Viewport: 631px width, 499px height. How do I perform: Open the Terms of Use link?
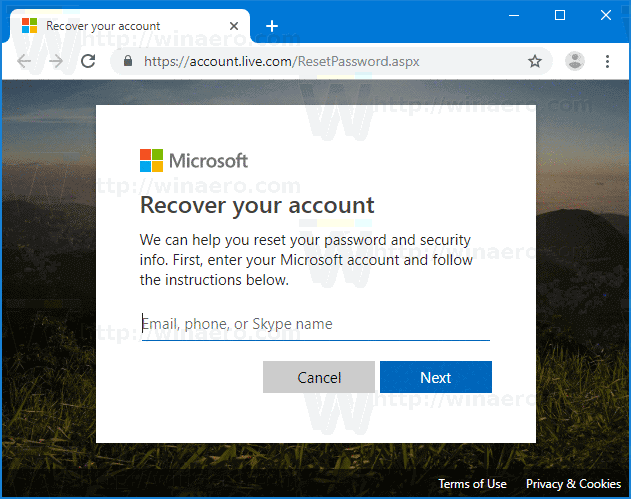tap(472, 484)
